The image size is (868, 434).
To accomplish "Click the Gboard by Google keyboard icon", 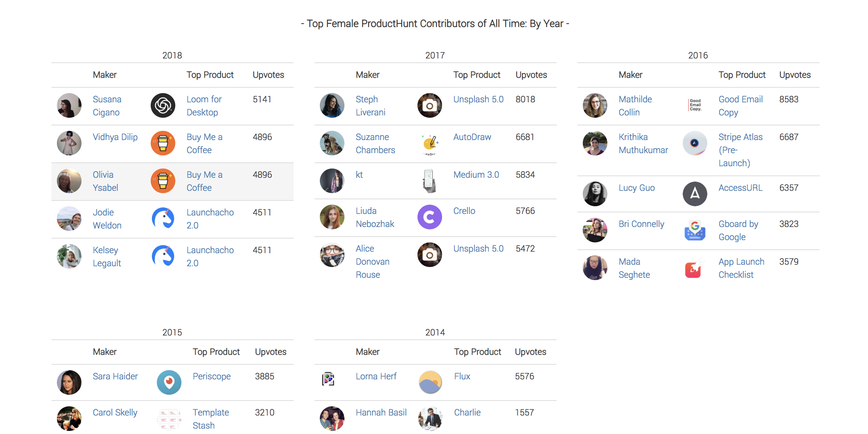I will point(695,230).
